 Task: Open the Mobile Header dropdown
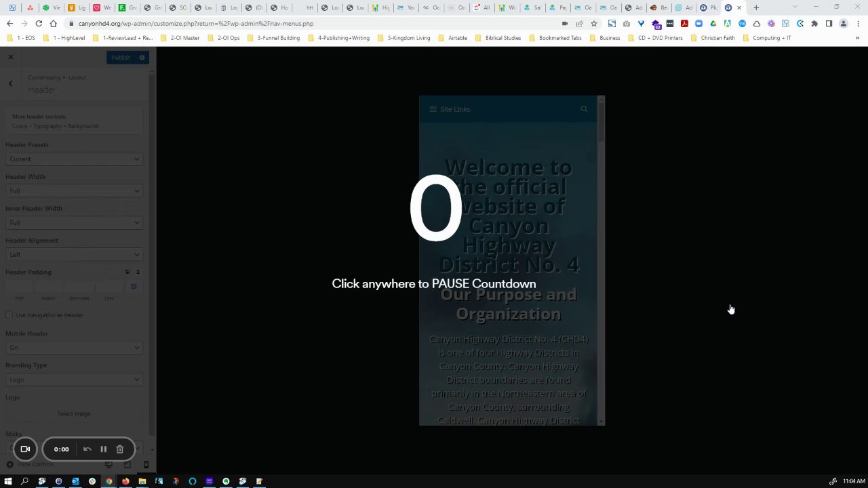click(74, 348)
